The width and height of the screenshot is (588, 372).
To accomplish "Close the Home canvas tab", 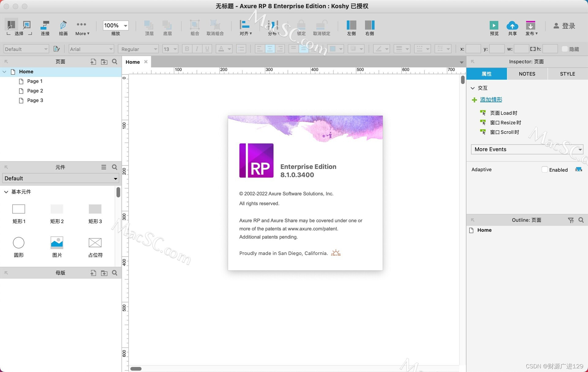I will point(146,62).
